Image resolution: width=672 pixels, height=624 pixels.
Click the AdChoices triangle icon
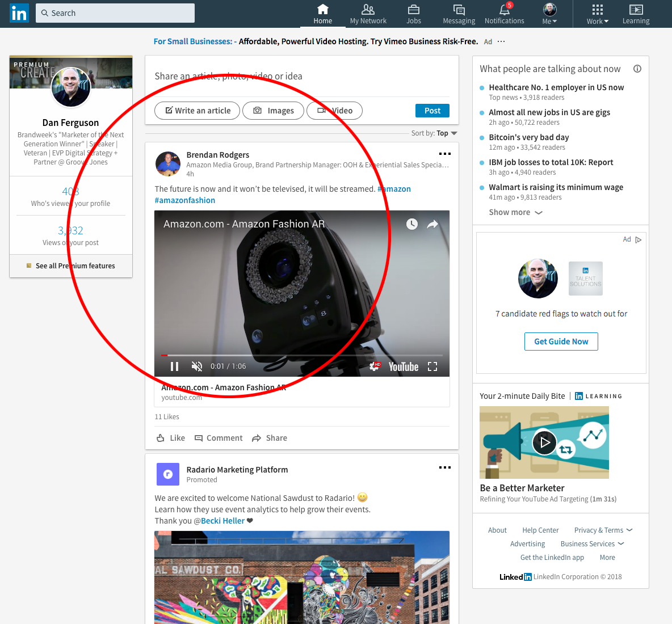tap(638, 240)
